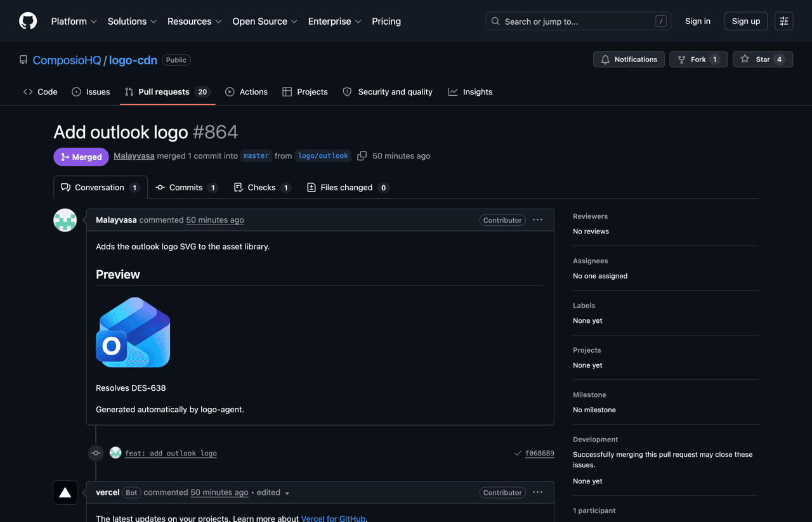Click the Star icon
This screenshot has width=812, height=522.
pyautogui.click(x=745, y=60)
